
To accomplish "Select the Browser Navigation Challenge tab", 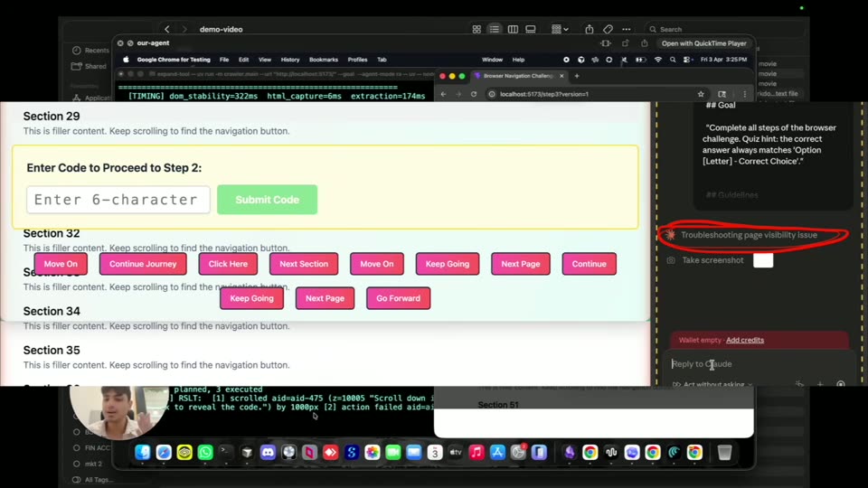I will point(518,76).
